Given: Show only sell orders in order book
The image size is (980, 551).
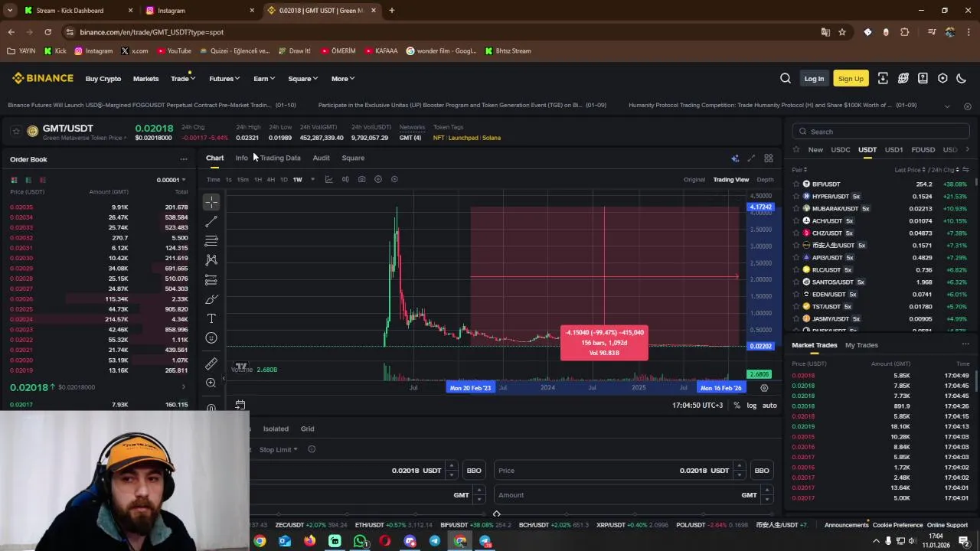Looking at the screenshot, I should point(43,180).
